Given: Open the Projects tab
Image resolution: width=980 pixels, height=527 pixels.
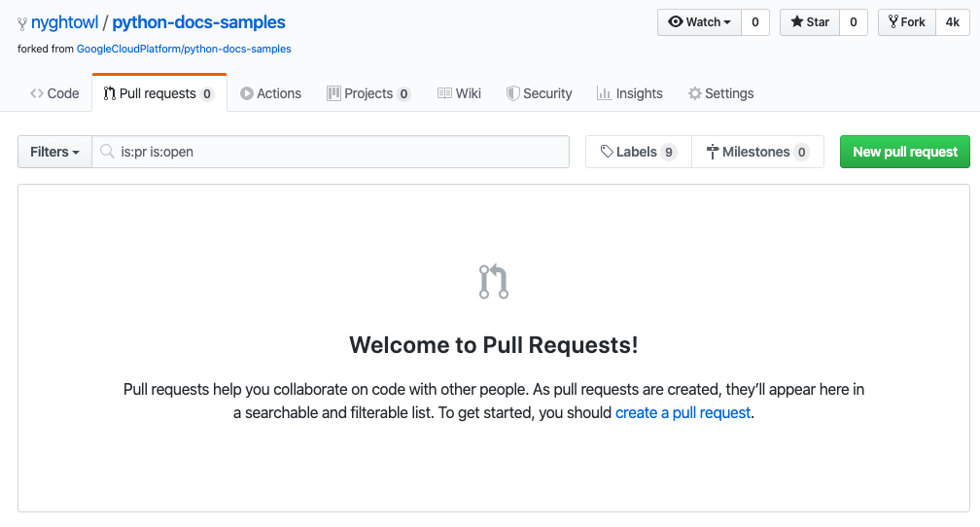Looking at the screenshot, I should pyautogui.click(x=368, y=93).
